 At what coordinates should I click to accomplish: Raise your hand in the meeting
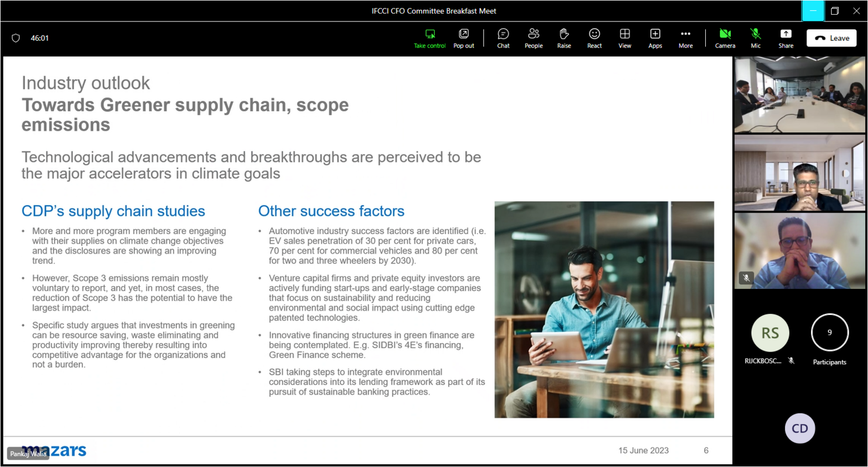pos(564,38)
